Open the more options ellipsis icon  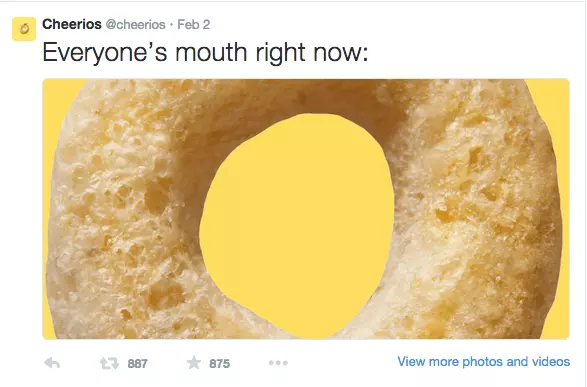(278, 363)
